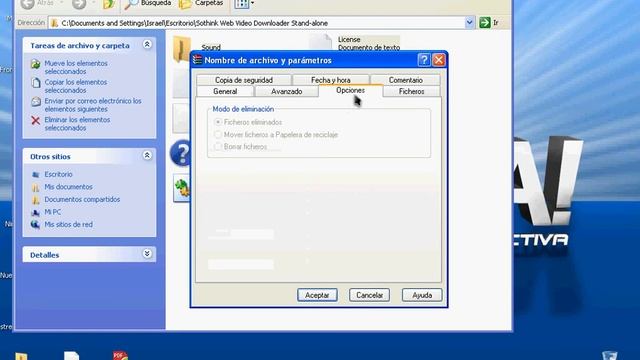Click Eliminar los elementos seleccionados link
The height and width of the screenshot is (360, 640).
77,124
